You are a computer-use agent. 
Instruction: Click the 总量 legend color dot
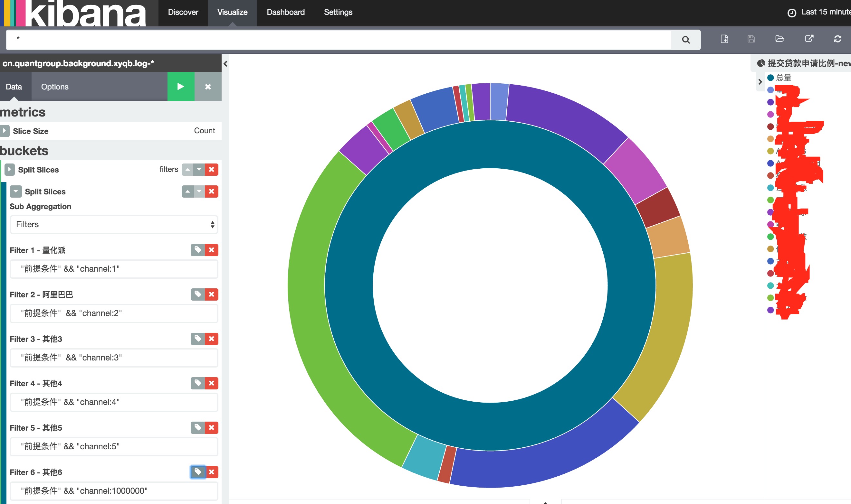[x=770, y=78]
